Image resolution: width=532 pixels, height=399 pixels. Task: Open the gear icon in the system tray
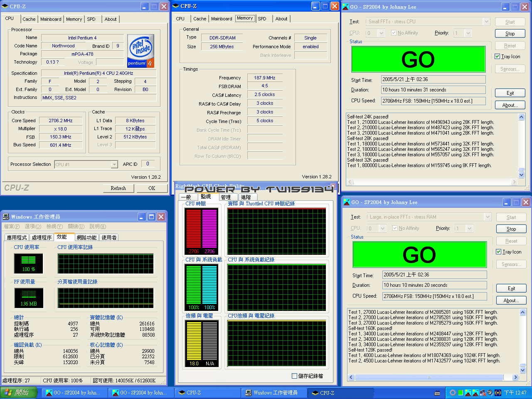click(x=453, y=393)
